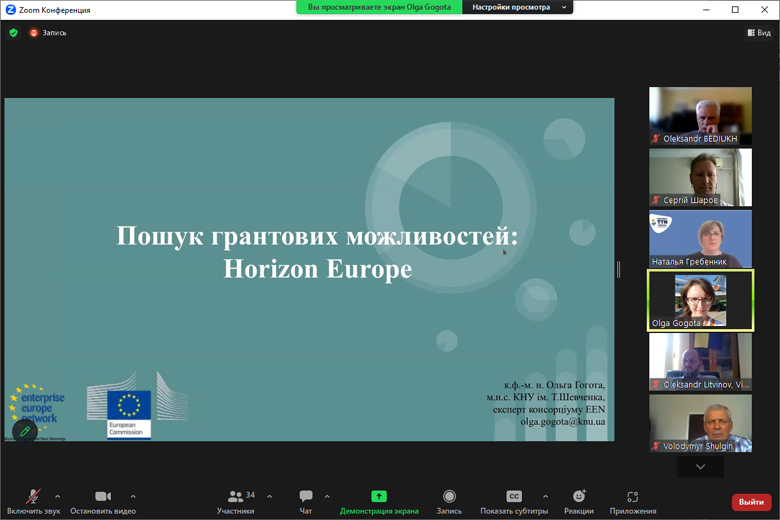This screenshot has height=520, width=780.
Task: Click slide text експерт консорціуму EEN
Action: coord(549,410)
